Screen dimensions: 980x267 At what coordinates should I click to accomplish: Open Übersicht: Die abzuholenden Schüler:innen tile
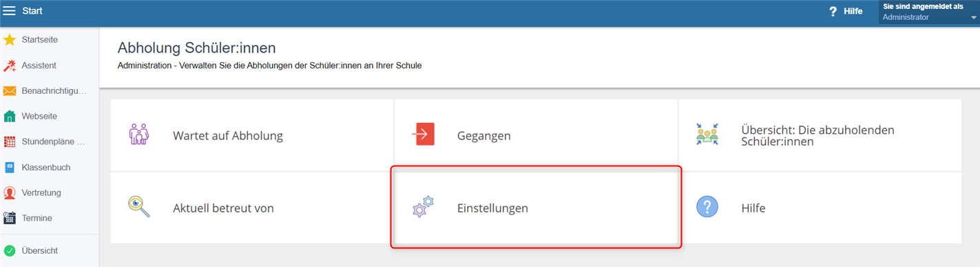[820, 135]
